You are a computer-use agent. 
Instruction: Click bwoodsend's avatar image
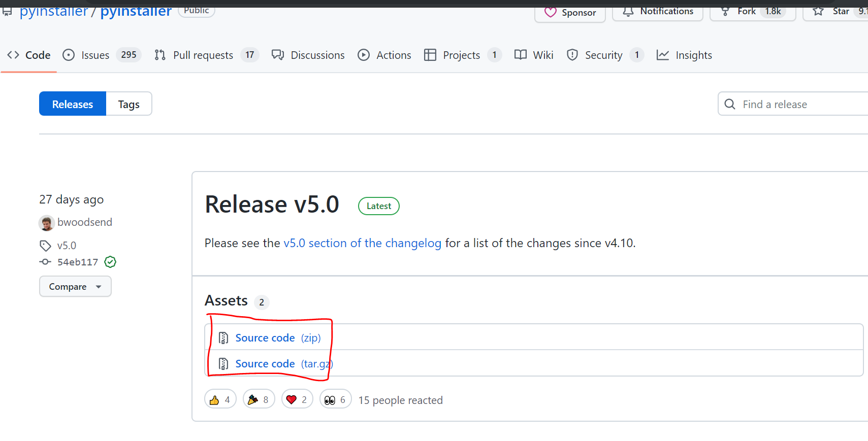click(47, 223)
